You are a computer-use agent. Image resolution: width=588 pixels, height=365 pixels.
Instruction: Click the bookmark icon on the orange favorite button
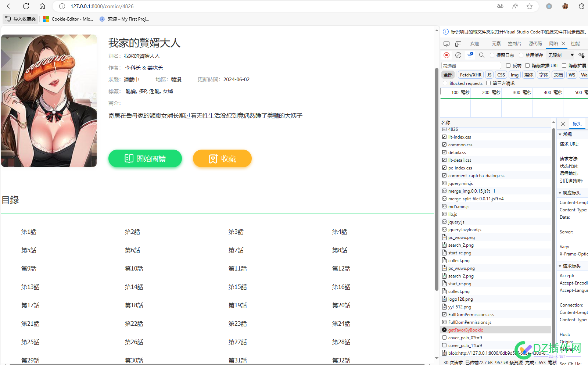click(213, 159)
